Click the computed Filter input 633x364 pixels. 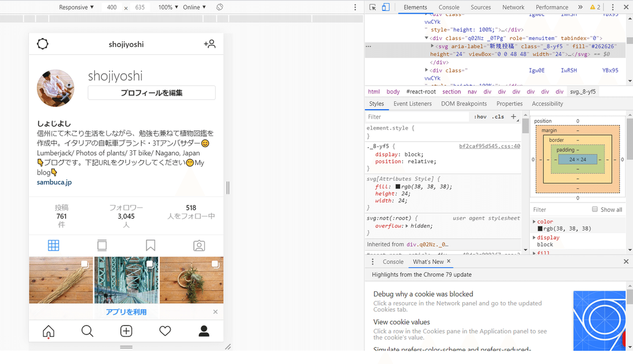559,209
